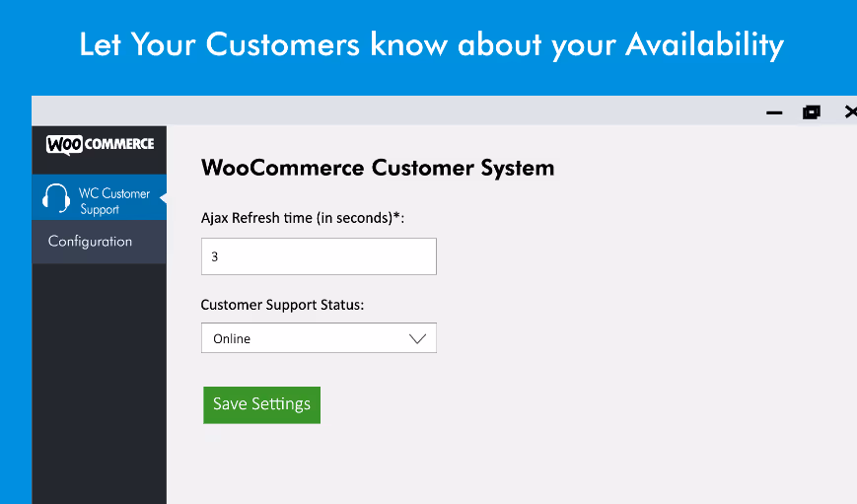
Task: Click the Save Settings button
Action: pyautogui.click(x=261, y=405)
